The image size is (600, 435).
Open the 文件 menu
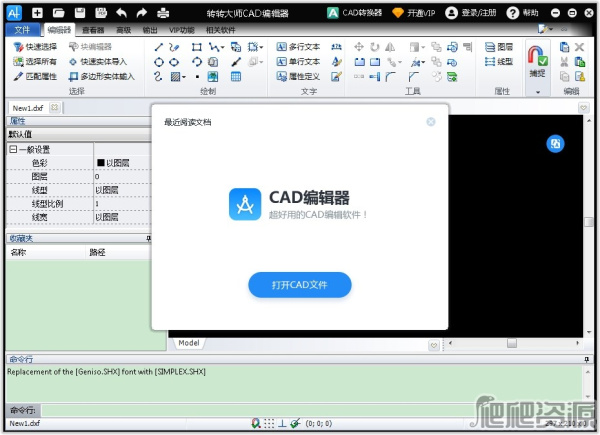point(24,30)
